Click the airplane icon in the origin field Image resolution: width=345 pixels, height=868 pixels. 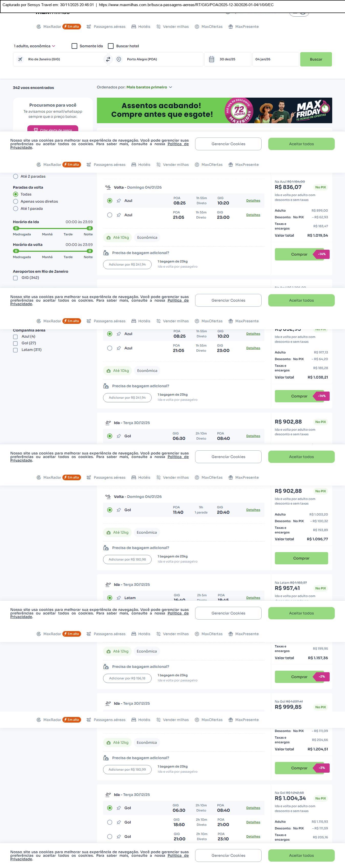(20, 59)
